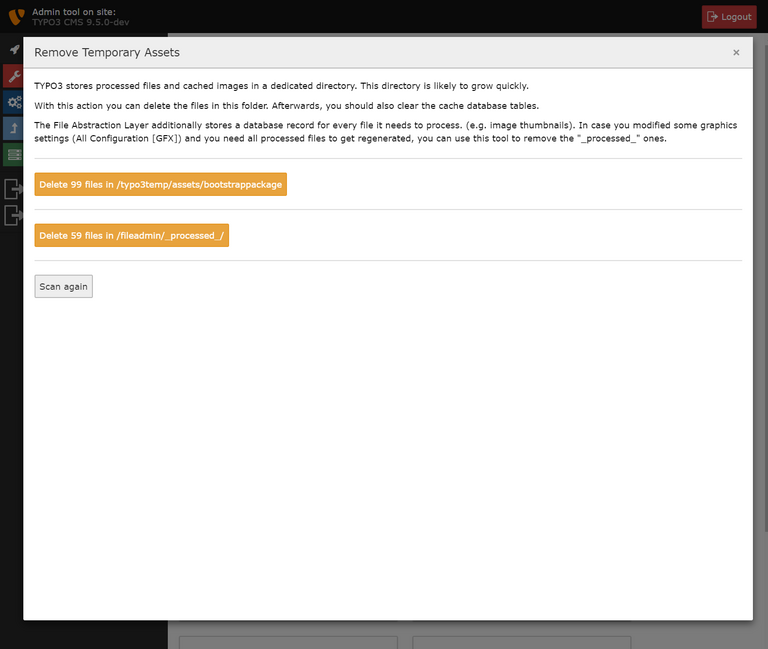The image size is (768, 649).
Task: Click the lower exit-arrow sidebar icon
Action: pyautogui.click(x=13, y=214)
